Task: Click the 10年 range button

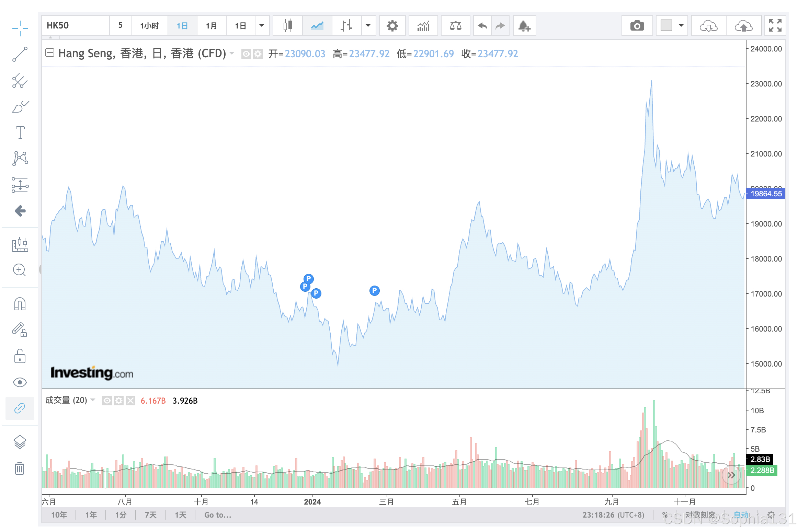Action: tap(59, 515)
